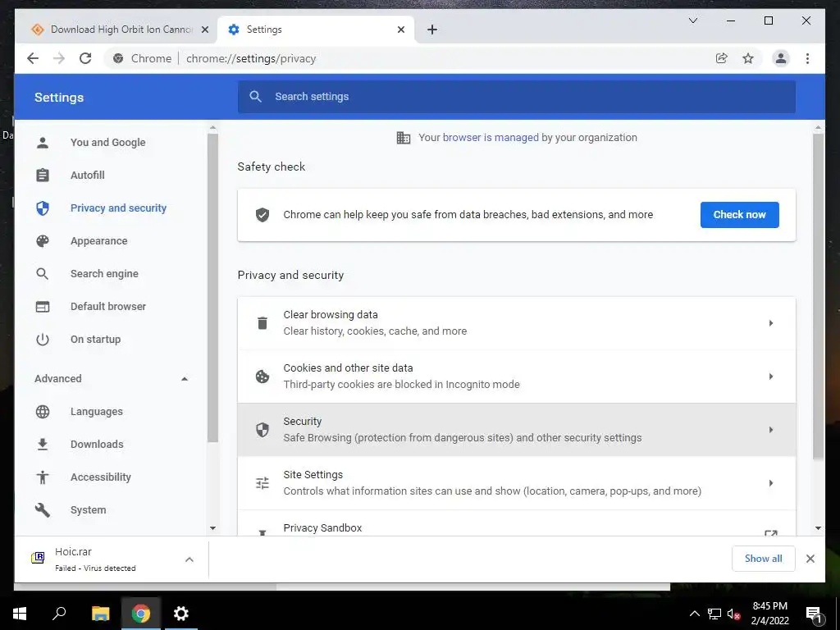Open System settings
The image size is (840, 630).
[88, 510]
